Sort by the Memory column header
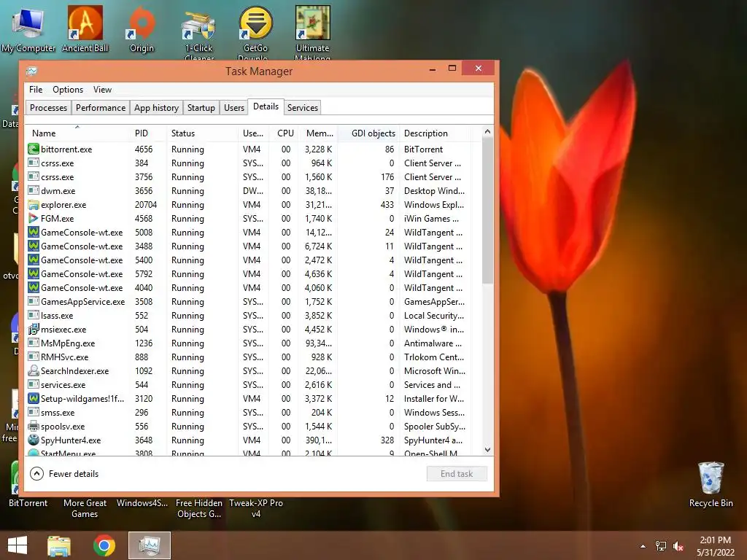 (320, 133)
